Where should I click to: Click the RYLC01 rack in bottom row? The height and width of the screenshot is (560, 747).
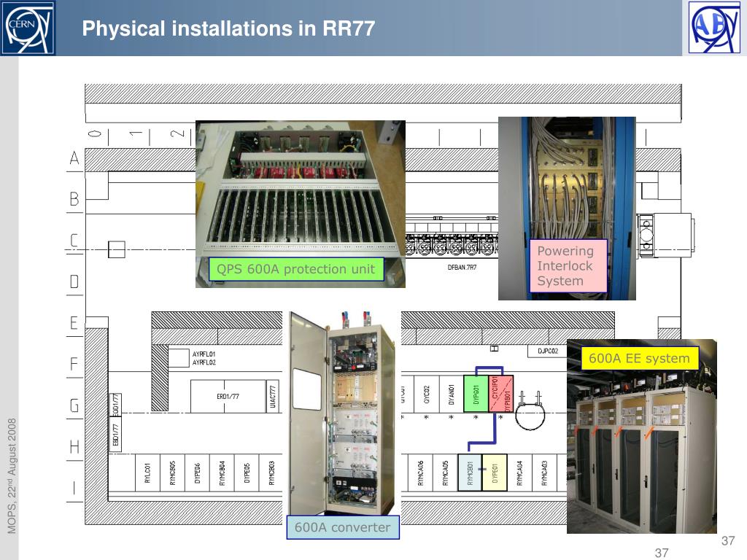pos(147,472)
